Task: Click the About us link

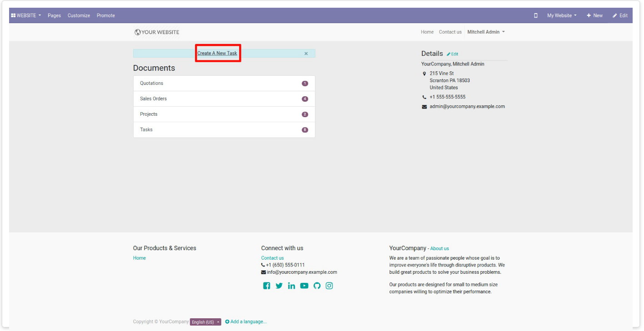Action: pos(439,249)
